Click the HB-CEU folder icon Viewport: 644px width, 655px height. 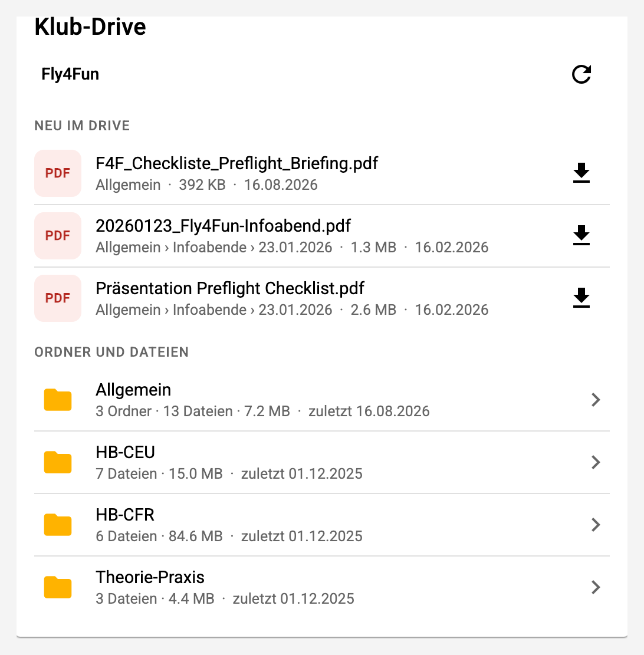tap(58, 462)
